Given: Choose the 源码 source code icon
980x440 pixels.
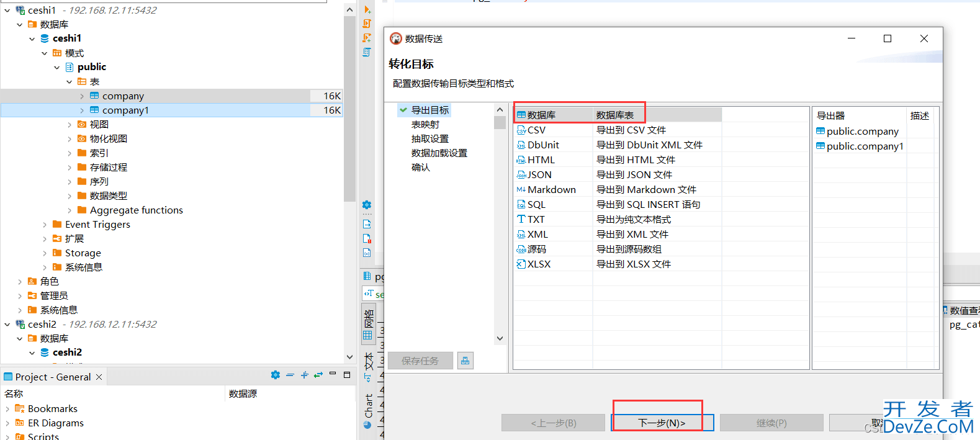Looking at the screenshot, I should [521, 249].
